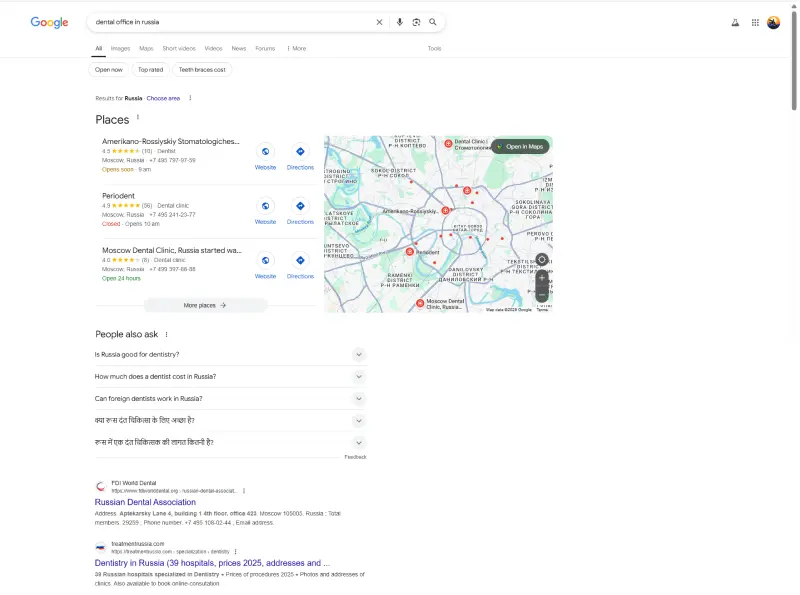This screenshot has height=595, width=800.
Task: Toggle the Top rated filter chip
Action: [x=150, y=69]
